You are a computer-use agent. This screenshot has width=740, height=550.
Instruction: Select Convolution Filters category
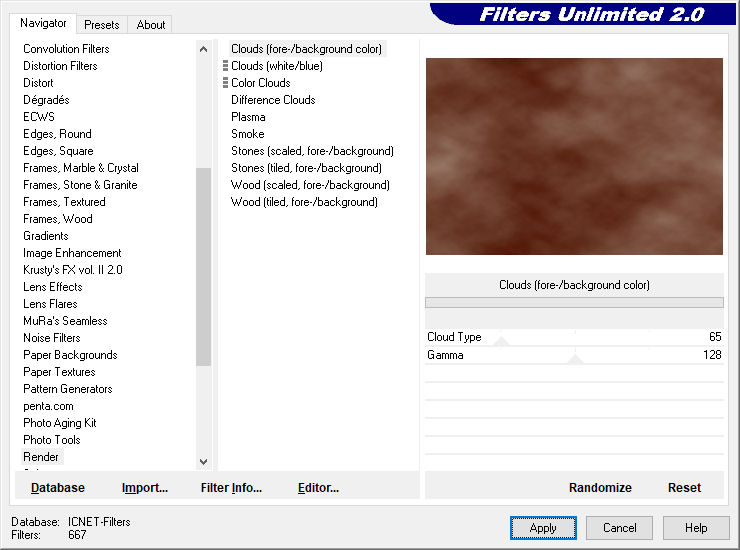tap(66, 49)
